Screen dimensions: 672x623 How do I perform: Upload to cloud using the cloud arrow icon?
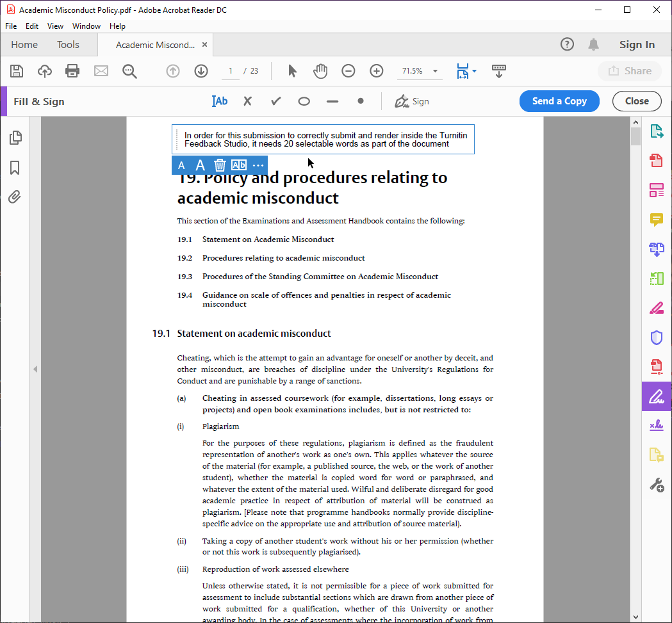click(45, 70)
